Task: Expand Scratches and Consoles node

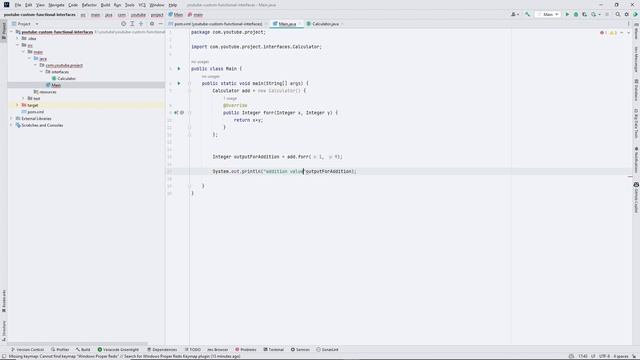Action: pos(11,125)
